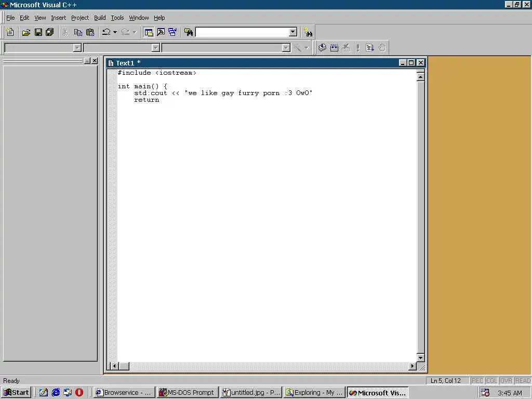Expand the Find combo box list
This screenshot has height=399, width=532.
click(293, 32)
